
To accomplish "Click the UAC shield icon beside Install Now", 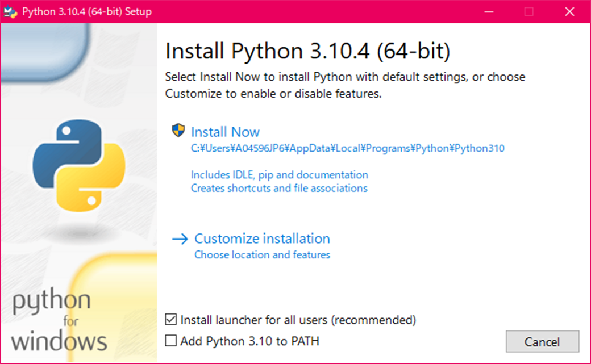I will click(x=178, y=131).
